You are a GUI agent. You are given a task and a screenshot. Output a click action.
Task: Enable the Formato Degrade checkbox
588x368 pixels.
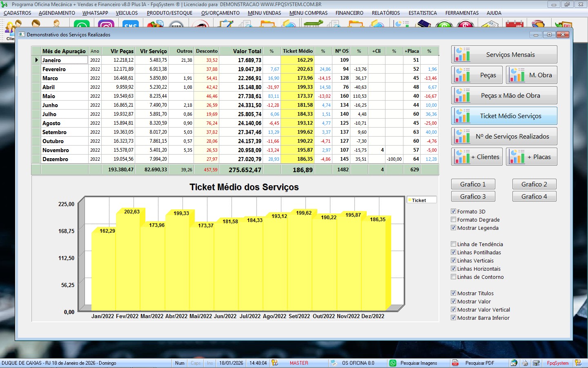coord(453,220)
